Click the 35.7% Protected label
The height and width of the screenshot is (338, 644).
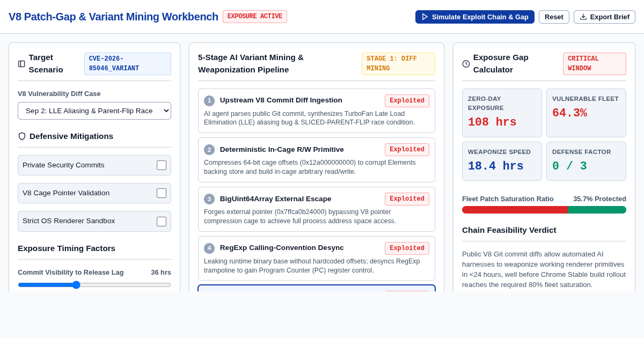tap(599, 199)
